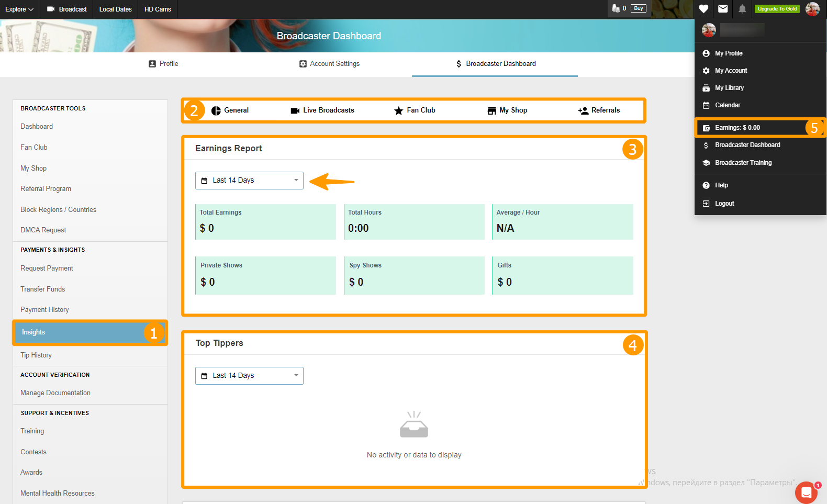Switch to the Live Broadcasts tab
Screen dimensions: 827x504
[x=322, y=110]
